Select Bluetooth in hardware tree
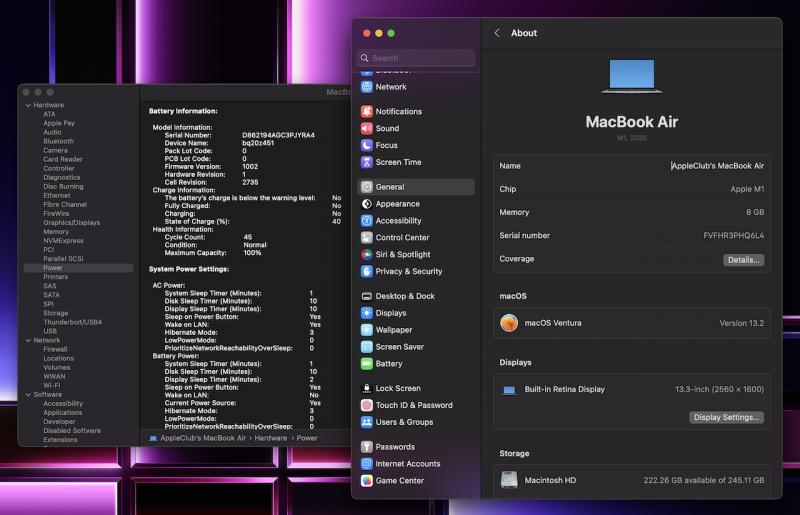This screenshot has height=515, width=800. click(58, 141)
